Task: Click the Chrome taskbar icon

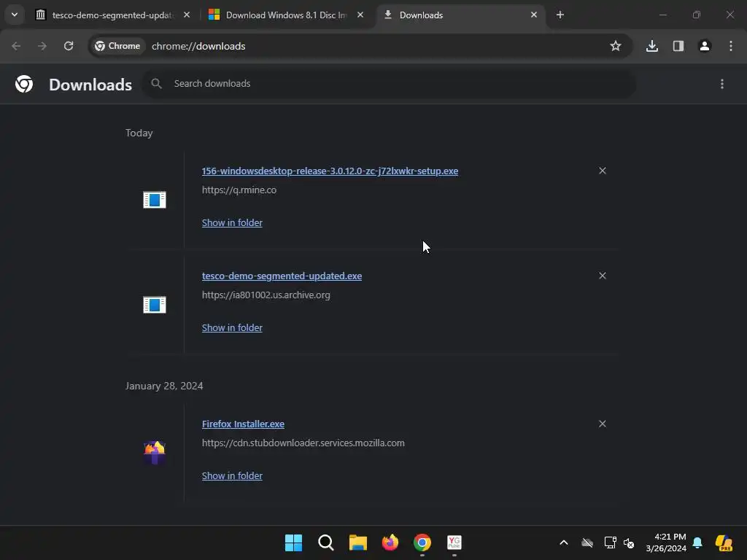Action: point(422,542)
